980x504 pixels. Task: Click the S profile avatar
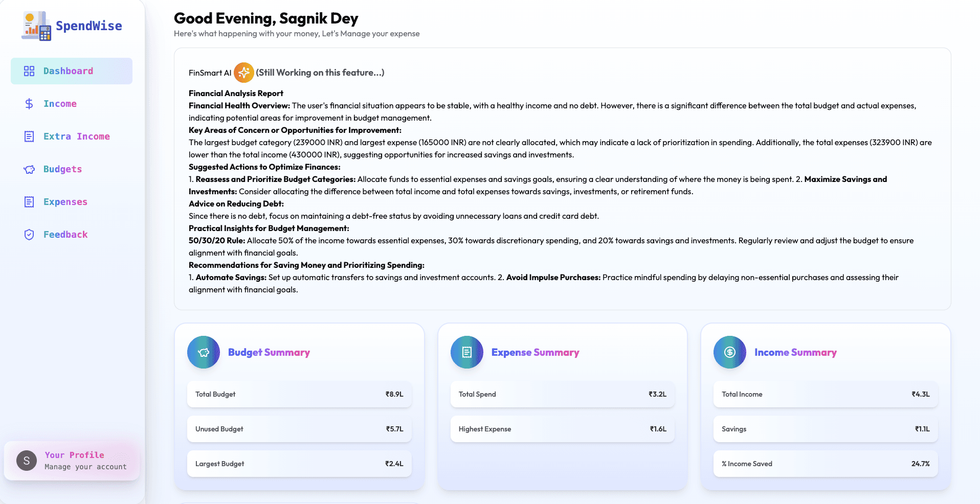click(x=27, y=461)
